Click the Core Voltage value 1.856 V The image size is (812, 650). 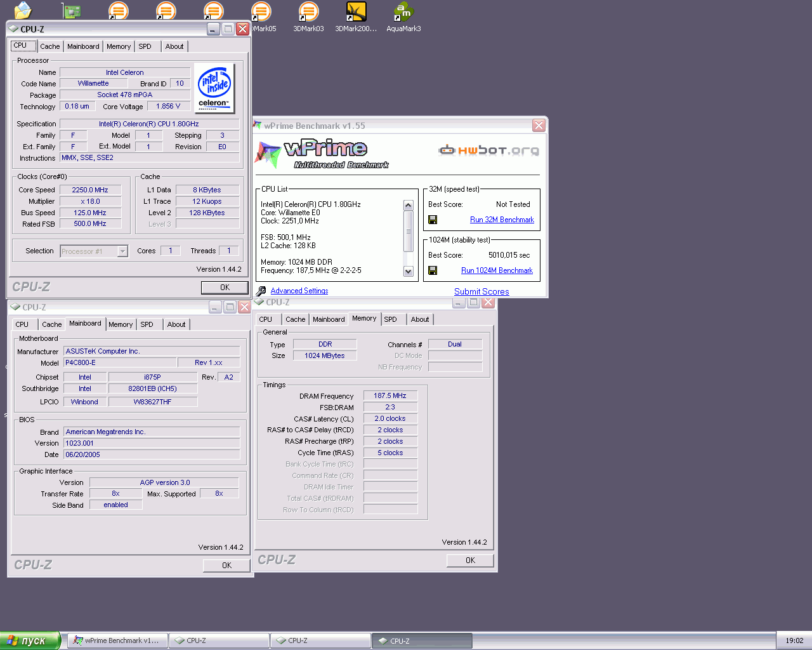(x=168, y=106)
